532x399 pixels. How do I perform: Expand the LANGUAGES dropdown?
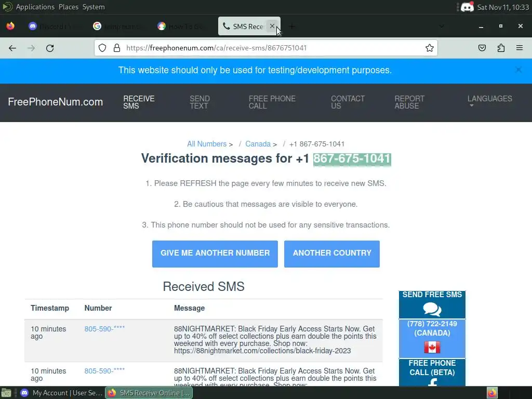click(x=489, y=100)
